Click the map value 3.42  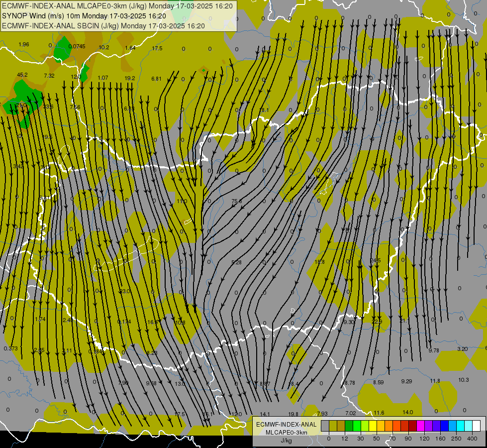tap(18, 166)
